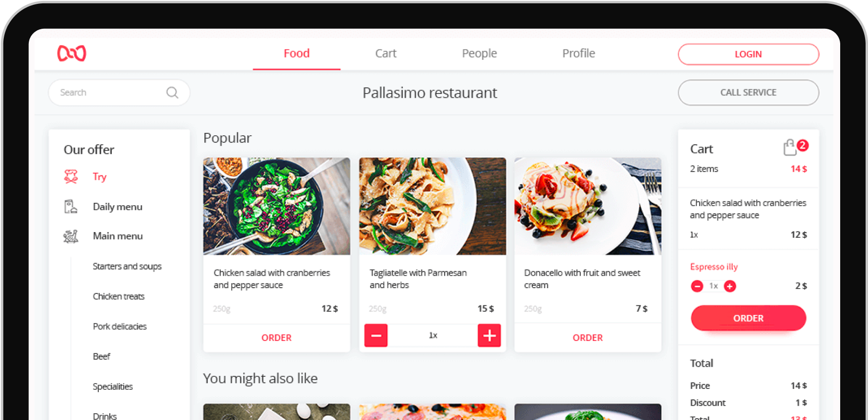
Task: Select the Try chef hat icon
Action: click(71, 176)
